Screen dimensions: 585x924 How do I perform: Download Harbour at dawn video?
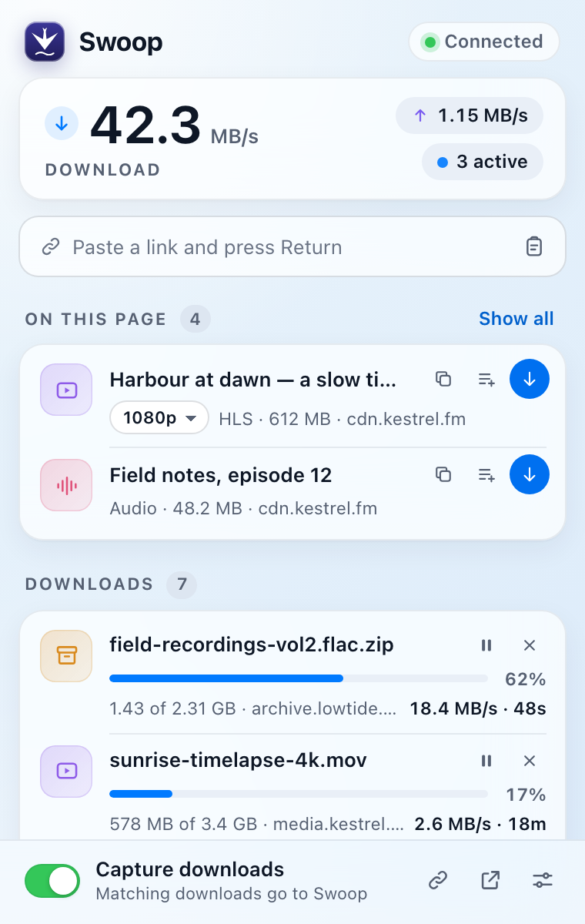pos(530,379)
